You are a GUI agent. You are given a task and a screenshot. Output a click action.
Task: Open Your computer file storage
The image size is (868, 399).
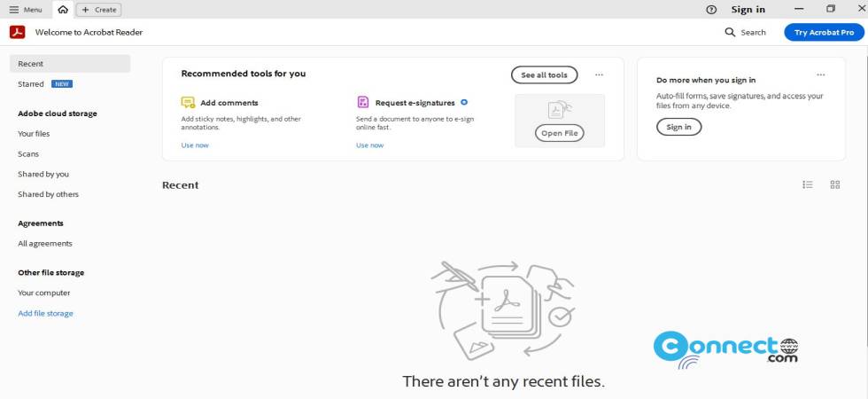click(43, 293)
